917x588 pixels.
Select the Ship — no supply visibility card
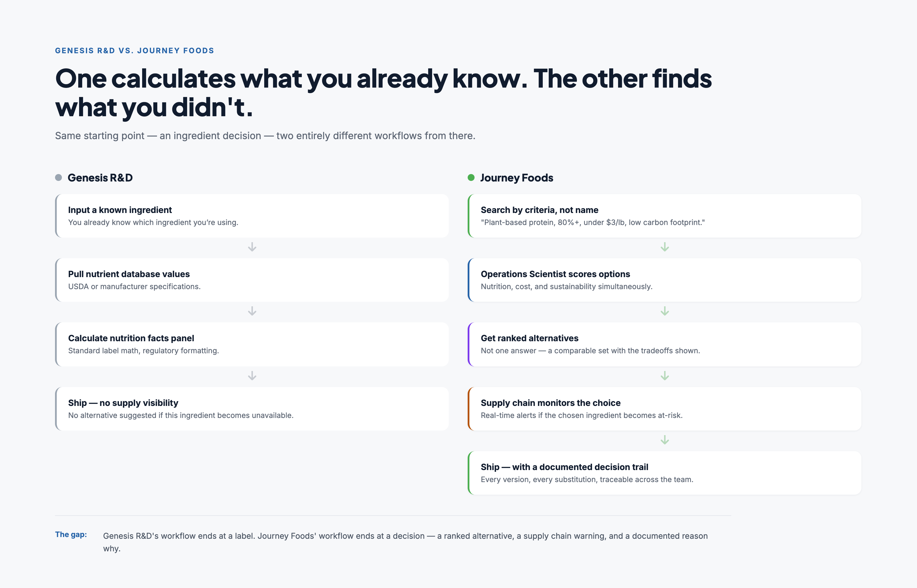click(252, 409)
